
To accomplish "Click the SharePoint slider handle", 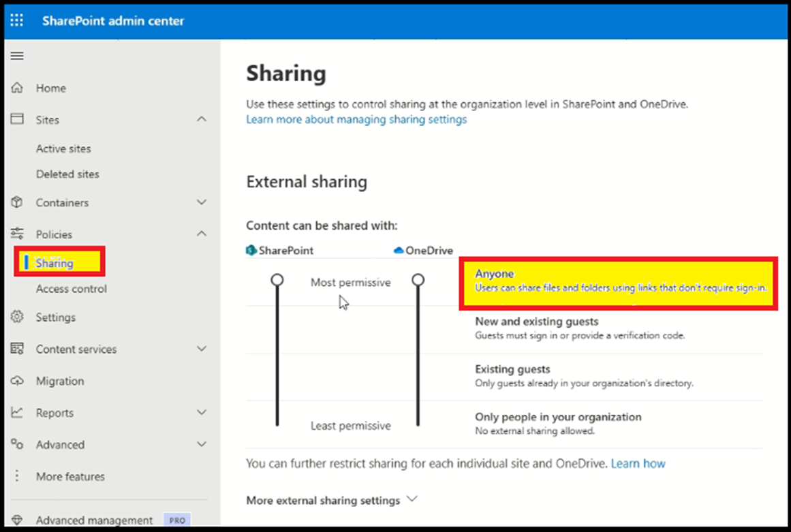I will [x=277, y=280].
